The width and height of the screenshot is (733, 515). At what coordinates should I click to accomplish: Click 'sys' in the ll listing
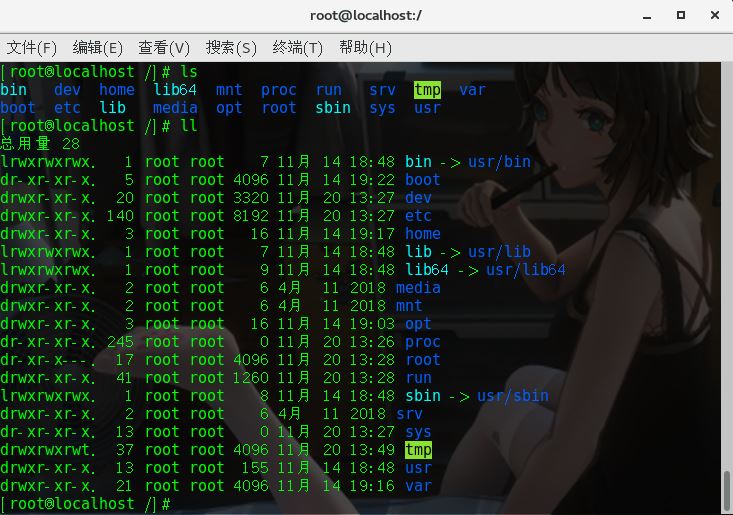(x=418, y=432)
